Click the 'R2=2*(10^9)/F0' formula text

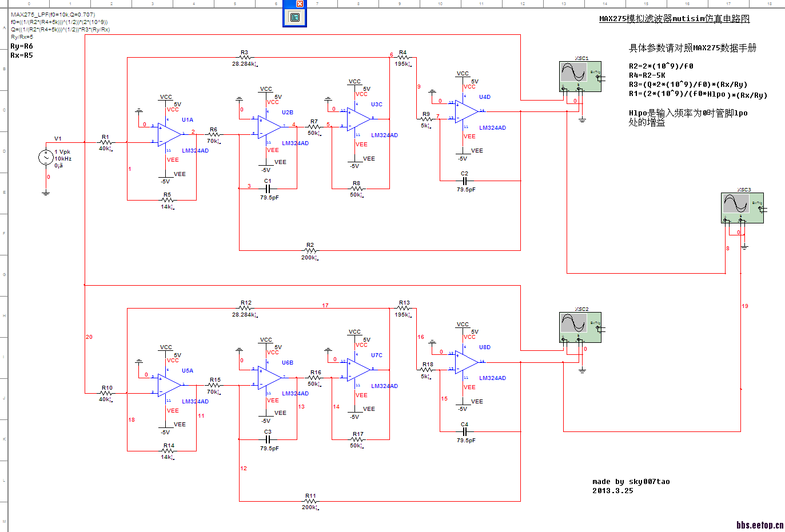(661, 66)
